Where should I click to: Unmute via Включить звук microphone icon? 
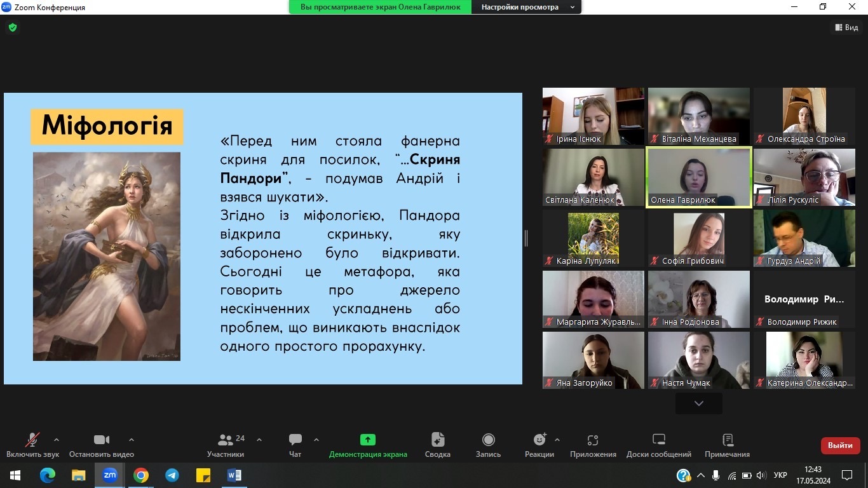tap(32, 440)
